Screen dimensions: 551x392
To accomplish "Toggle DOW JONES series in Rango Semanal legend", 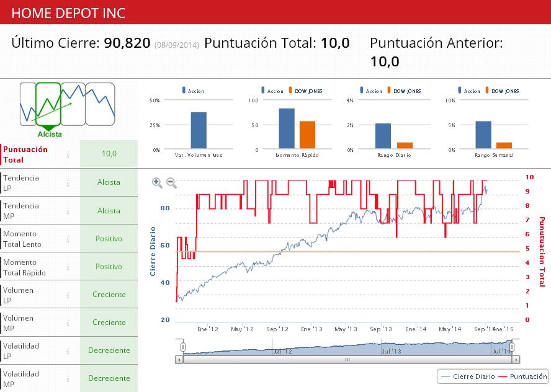I will [x=502, y=91].
